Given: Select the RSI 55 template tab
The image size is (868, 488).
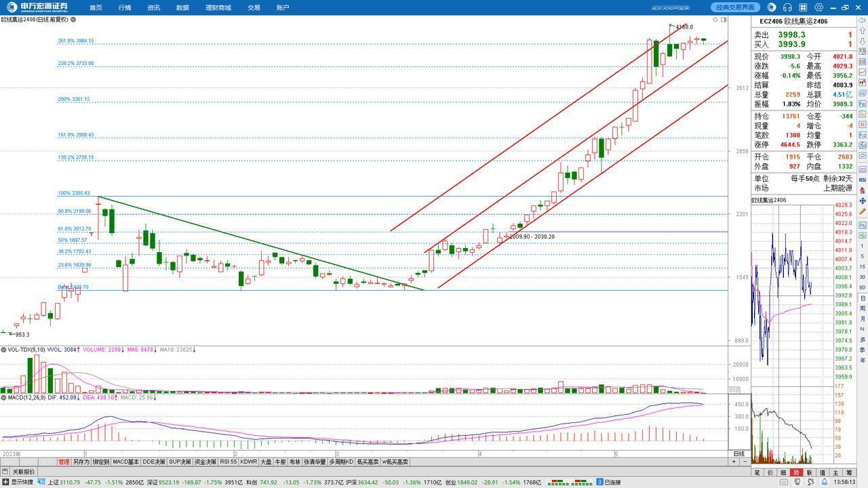Looking at the screenshot, I should (x=229, y=462).
